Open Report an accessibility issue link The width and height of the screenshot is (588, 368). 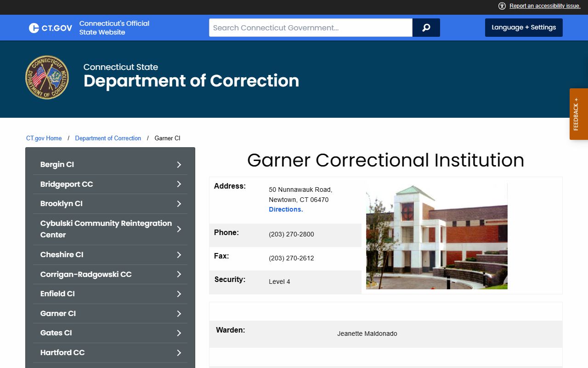click(x=545, y=6)
